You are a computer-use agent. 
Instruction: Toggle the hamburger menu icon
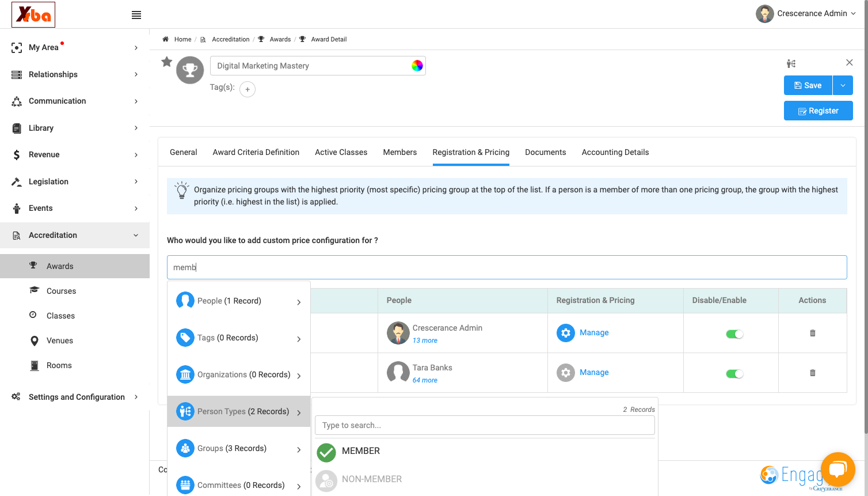tap(136, 15)
